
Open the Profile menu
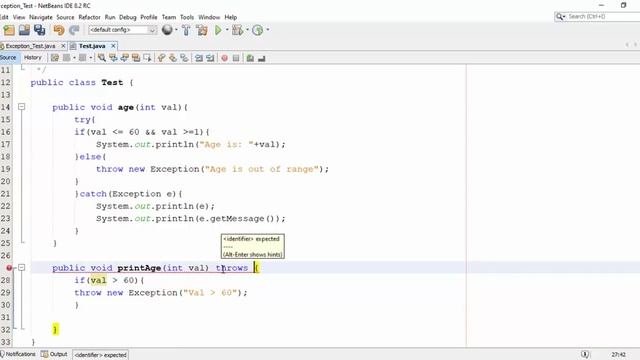(x=149, y=17)
